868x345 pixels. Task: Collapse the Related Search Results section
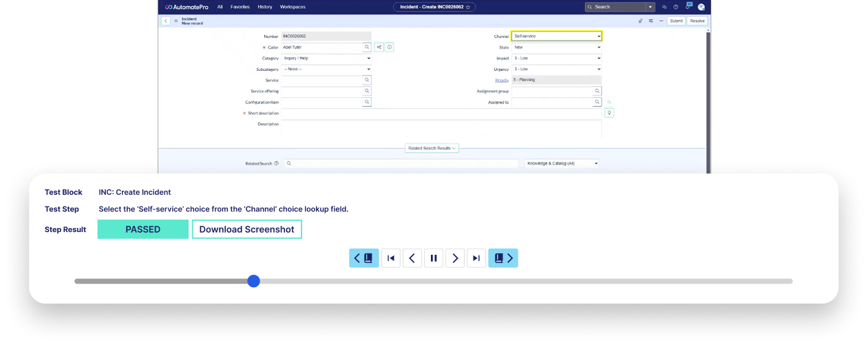432,148
